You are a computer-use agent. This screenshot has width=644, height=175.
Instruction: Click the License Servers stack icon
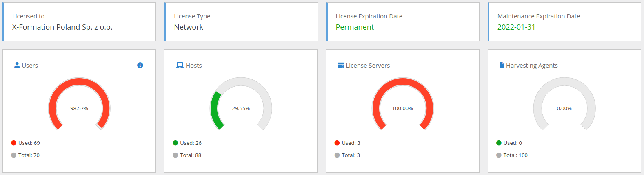click(x=341, y=65)
